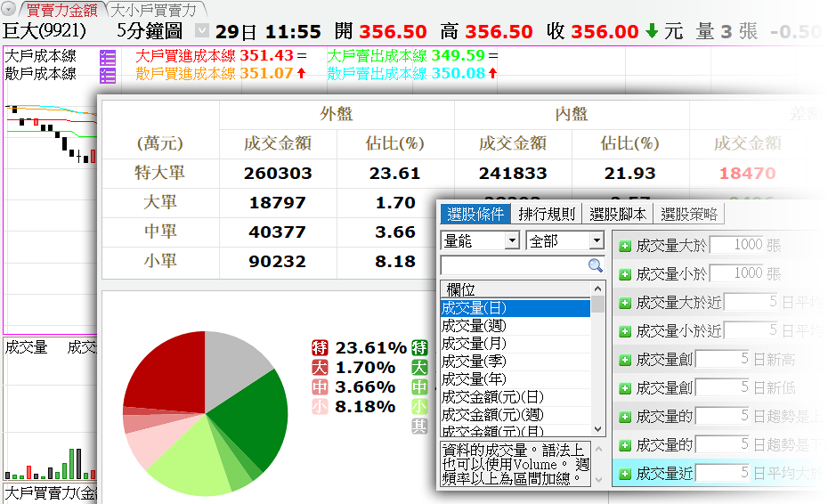
Task: Click red 特 legend icon for 外盤
Action: [320, 348]
